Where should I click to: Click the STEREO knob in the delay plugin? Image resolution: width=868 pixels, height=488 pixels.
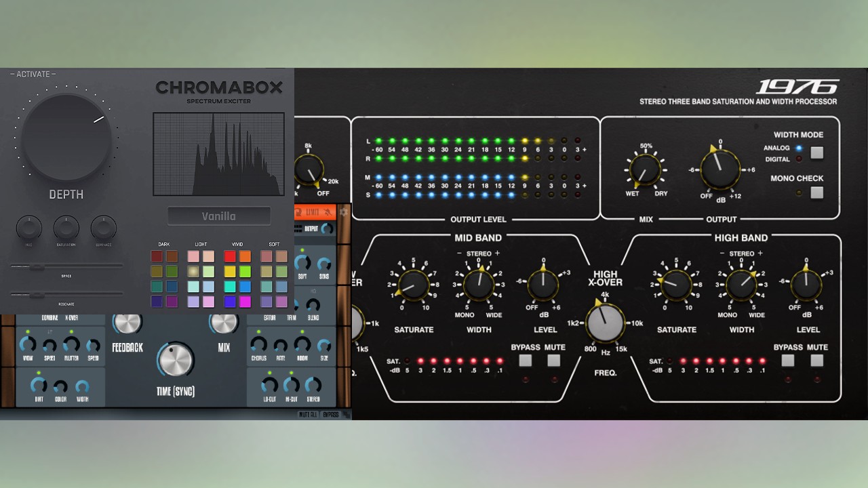click(313, 386)
